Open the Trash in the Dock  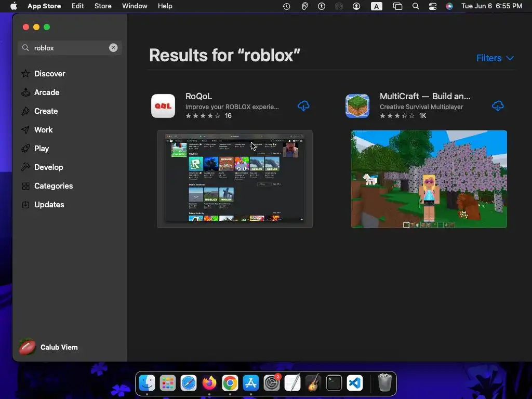[385, 383]
